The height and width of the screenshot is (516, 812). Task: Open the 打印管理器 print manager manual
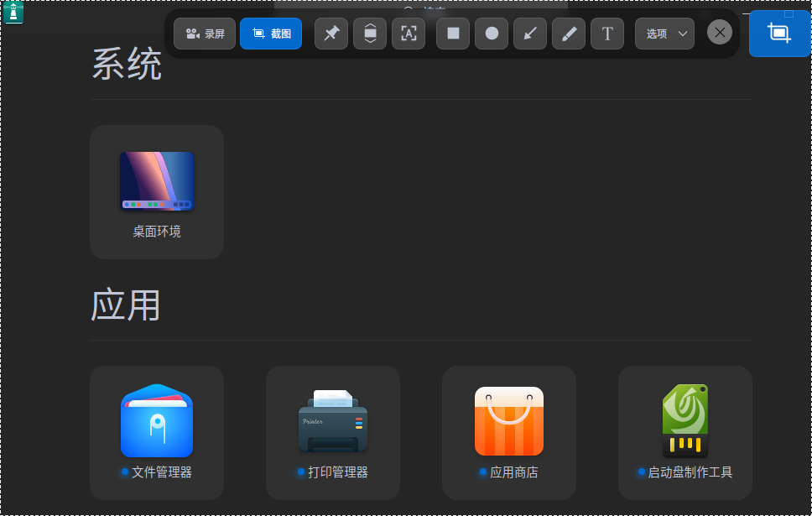click(x=333, y=433)
